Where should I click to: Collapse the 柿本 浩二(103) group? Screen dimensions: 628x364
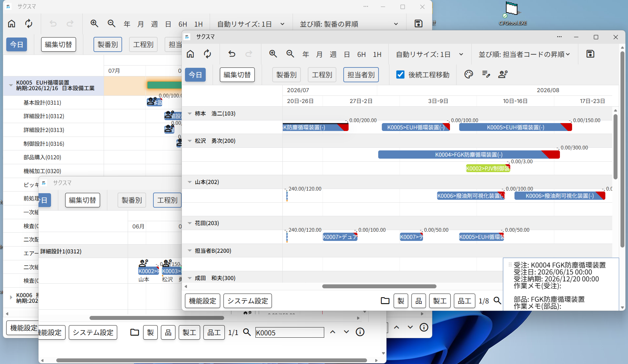190,114
